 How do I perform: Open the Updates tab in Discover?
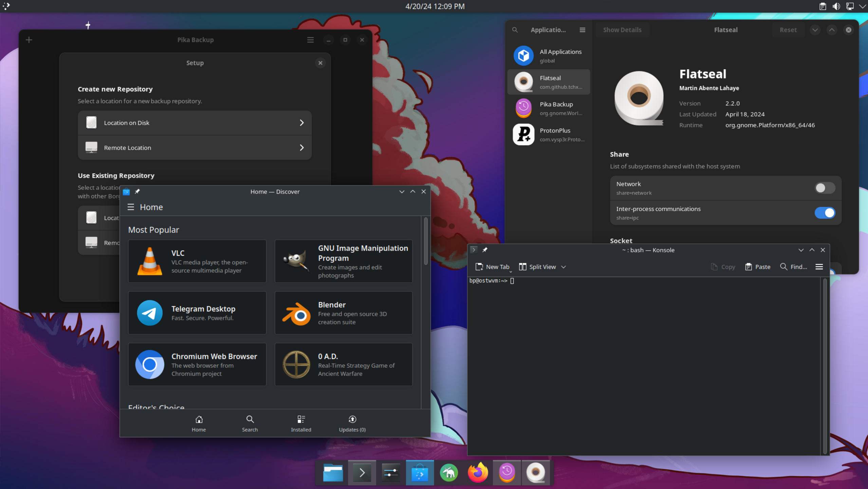pyautogui.click(x=352, y=423)
